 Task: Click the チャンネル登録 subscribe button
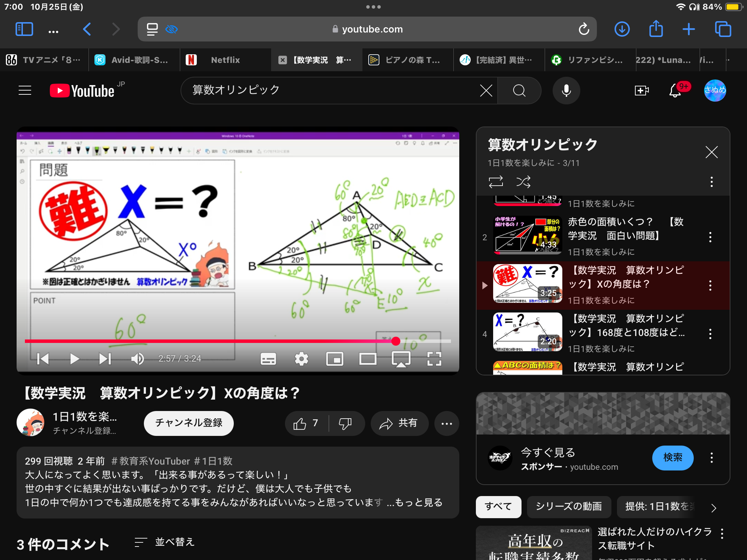click(188, 423)
